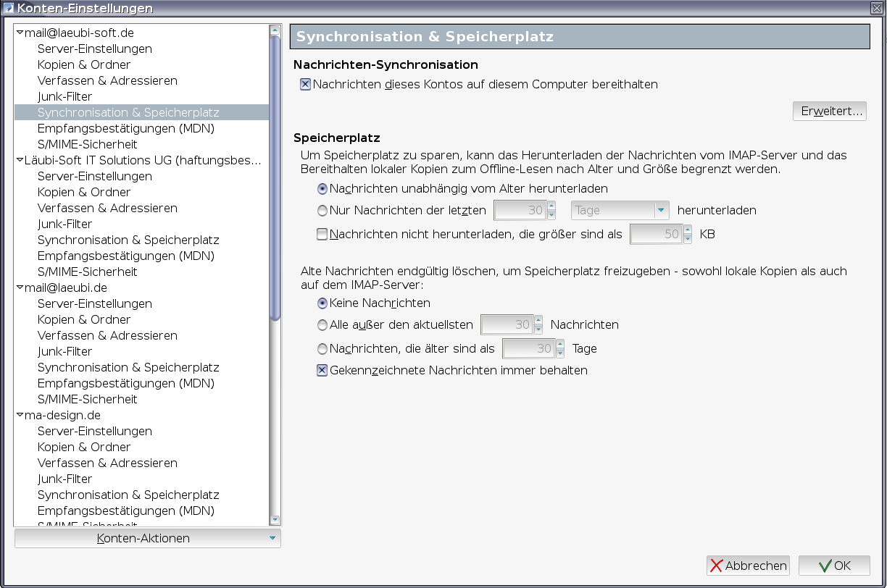Open Server-Einstellungen under mail@laeubi.de
The height and width of the screenshot is (588, 887).
pos(95,303)
